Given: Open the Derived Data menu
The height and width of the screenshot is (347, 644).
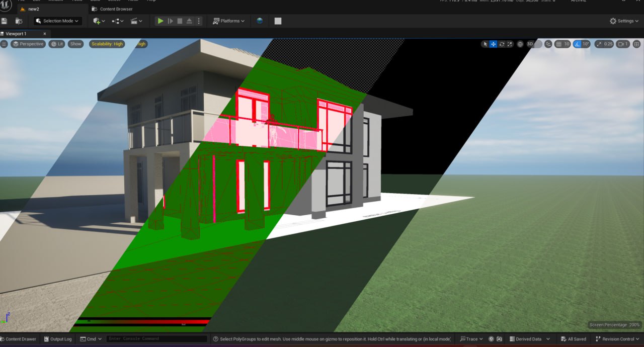Looking at the screenshot, I should (530, 339).
